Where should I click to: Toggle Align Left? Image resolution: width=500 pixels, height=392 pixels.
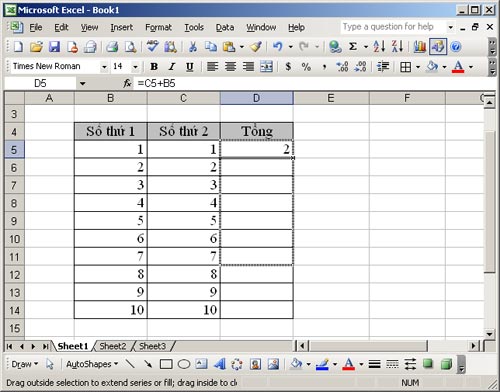pyautogui.click(x=212, y=67)
